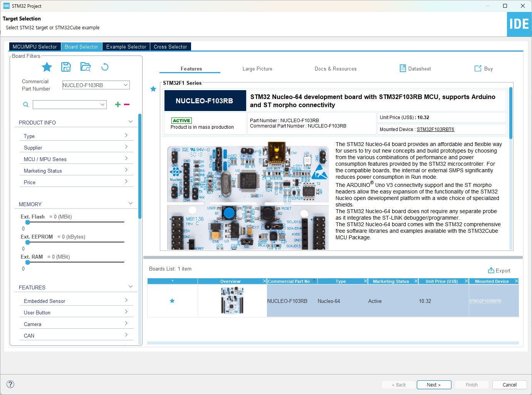Open STM32F103RBT6 link in boards list

click(485, 301)
